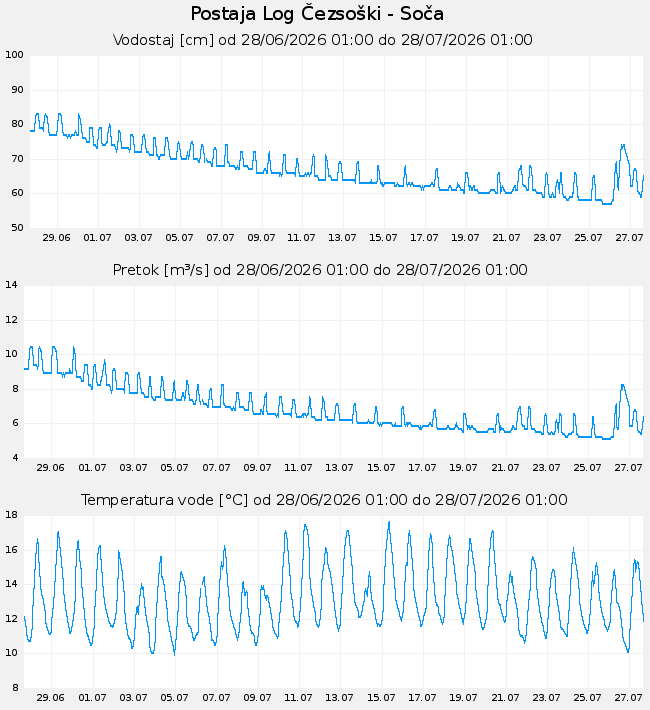Click the 29.06 date label under Vodostaj chart

click(x=57, y=238)
